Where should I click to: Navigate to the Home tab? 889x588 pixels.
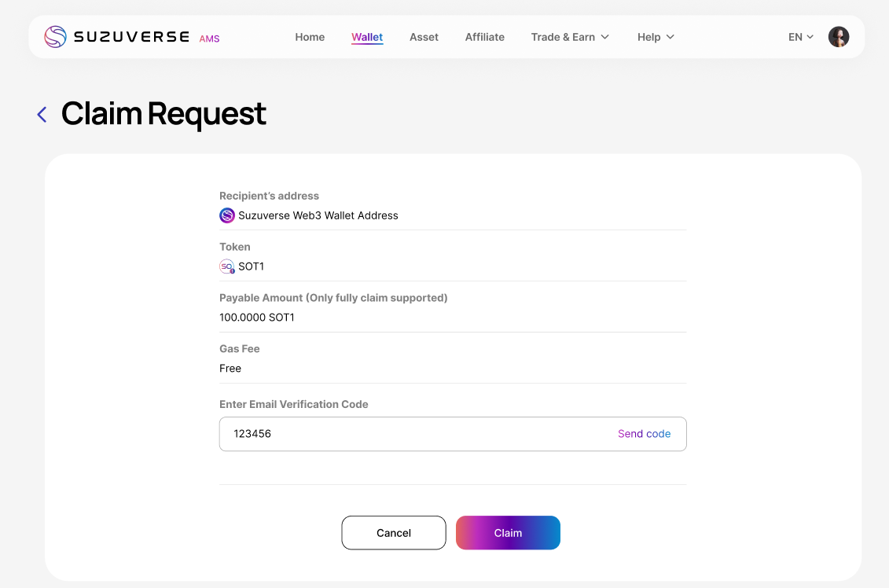pos(310,37)
